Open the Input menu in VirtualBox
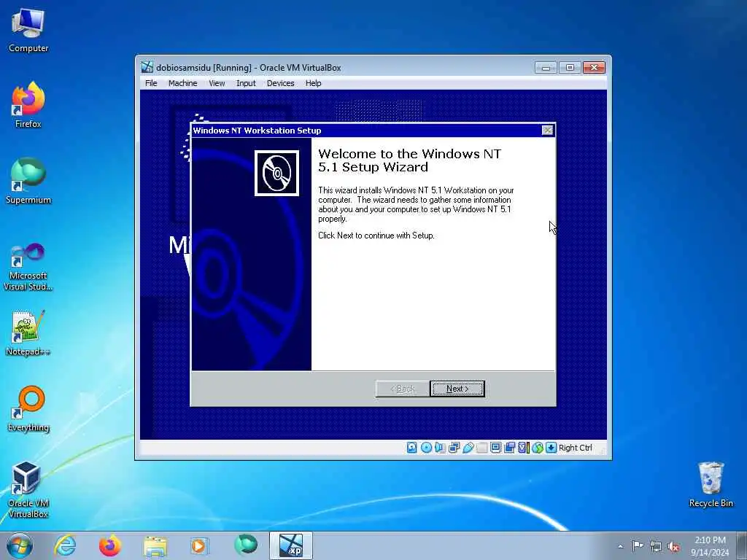The height and width of the screenshot is (560, 747). pos(246,83)
